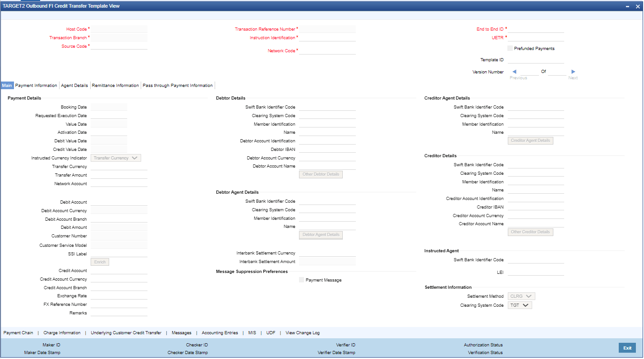Click the Host Code field
The width and height of the screenshot is (644, 359).
119,29
